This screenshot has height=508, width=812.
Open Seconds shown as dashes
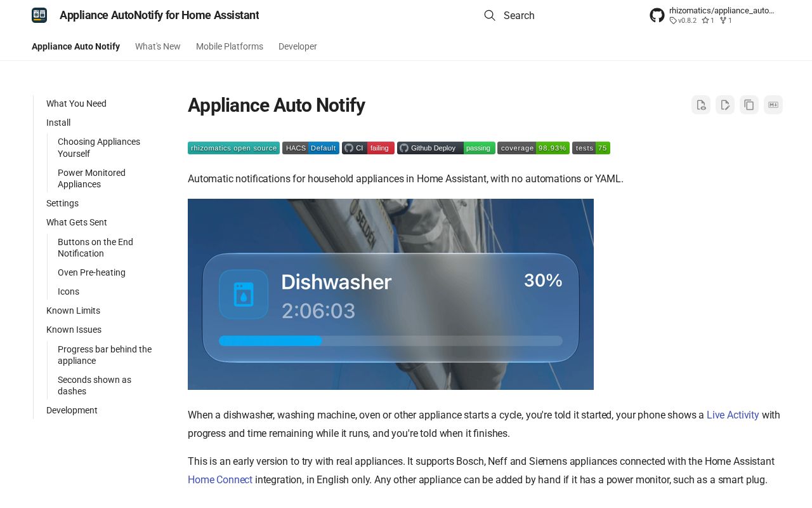pyautogui.click(x=95, y=385)
